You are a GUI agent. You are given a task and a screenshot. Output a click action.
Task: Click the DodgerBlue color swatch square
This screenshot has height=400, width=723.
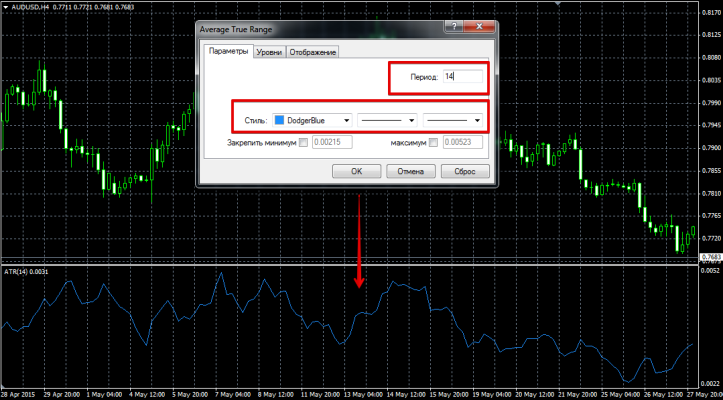click(x=278, y=120)
